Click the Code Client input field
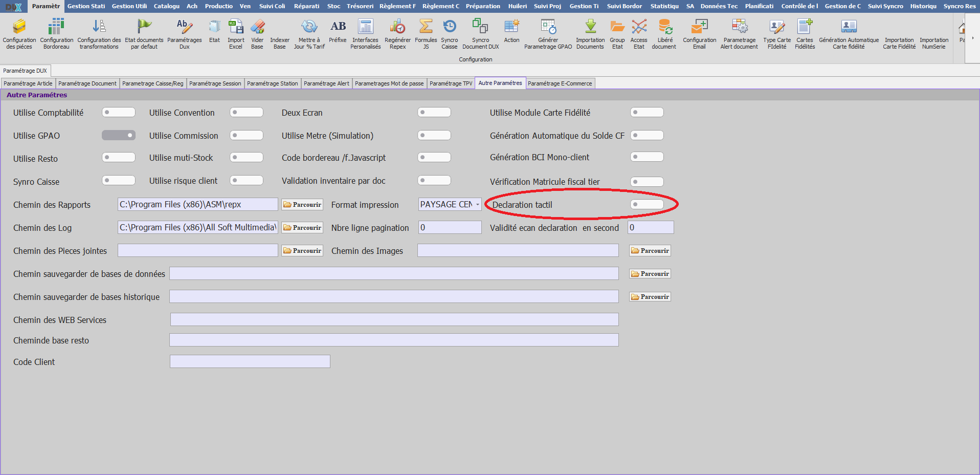 click(x=250, y=361)
